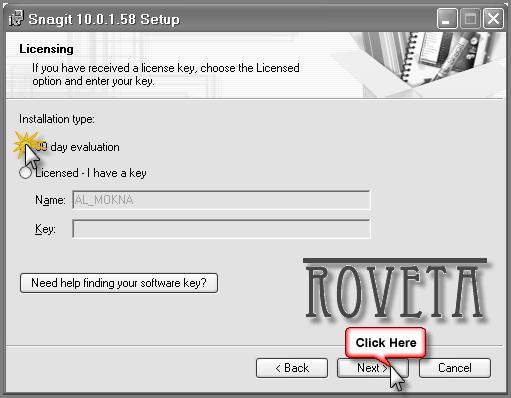Proceed with the Next button

click(373, 368)
